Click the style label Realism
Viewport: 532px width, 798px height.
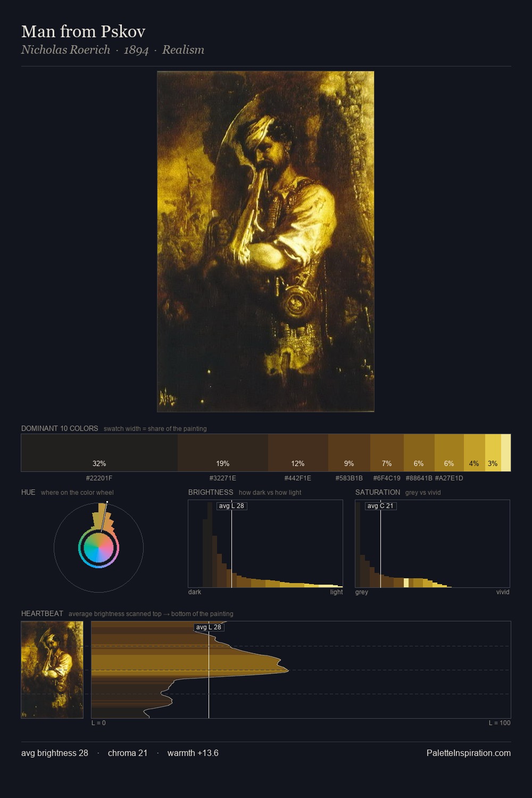(x=183, y=49)
